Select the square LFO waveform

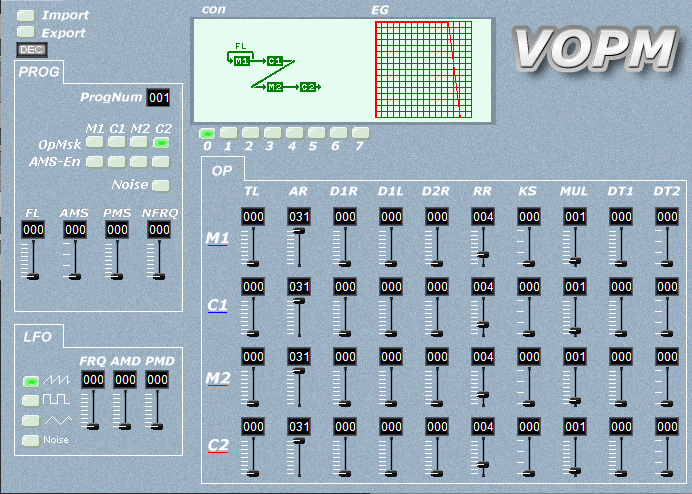31,400
